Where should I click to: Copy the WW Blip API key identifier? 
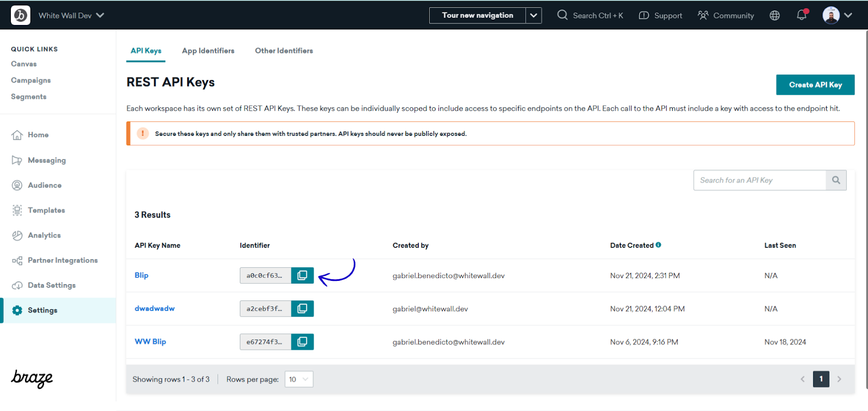click(x=302, y=342)
